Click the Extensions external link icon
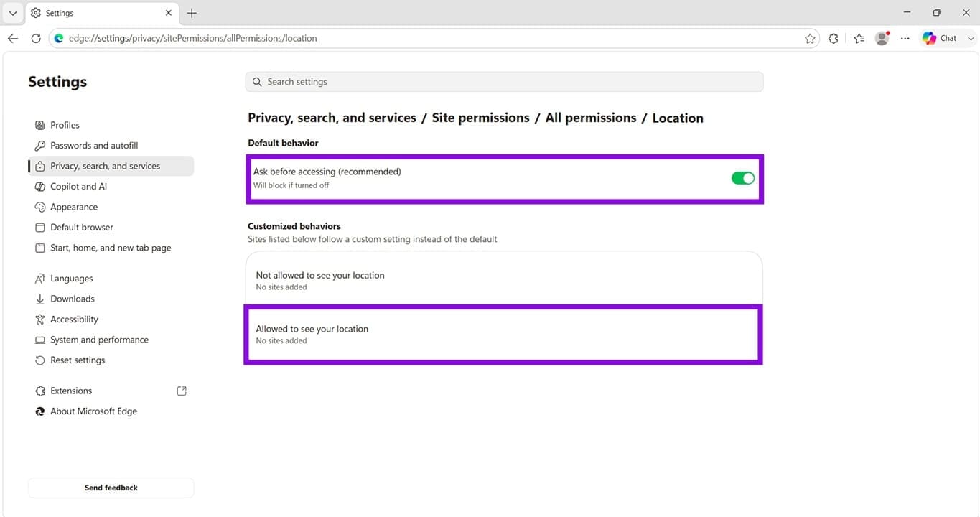980x517 pixels. tap(182, 391)
